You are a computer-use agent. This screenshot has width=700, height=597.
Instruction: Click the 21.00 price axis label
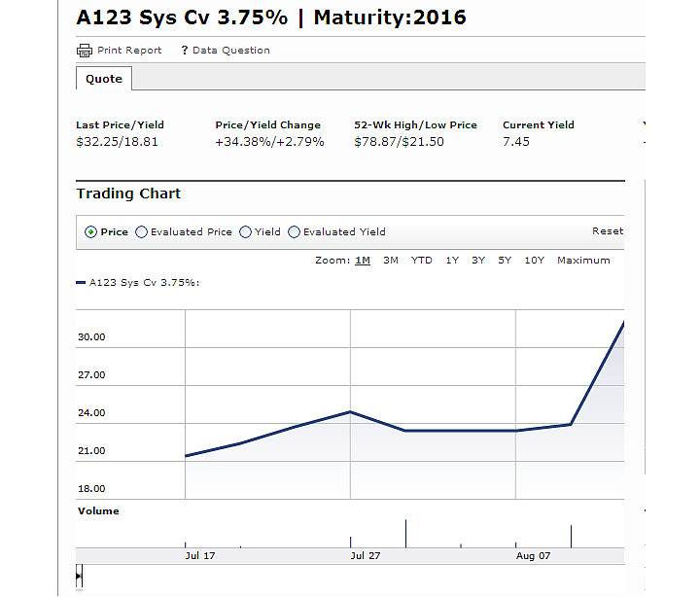91,451
